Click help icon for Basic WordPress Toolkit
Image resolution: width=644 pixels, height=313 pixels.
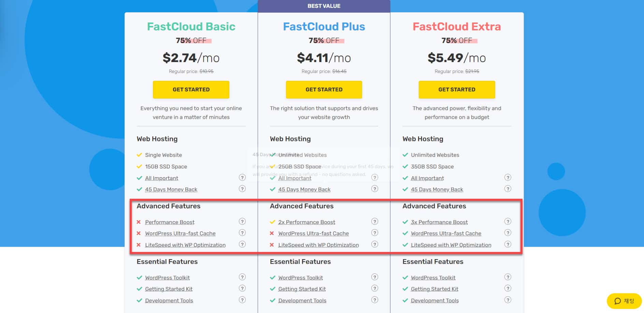click(x=242, y=277)
